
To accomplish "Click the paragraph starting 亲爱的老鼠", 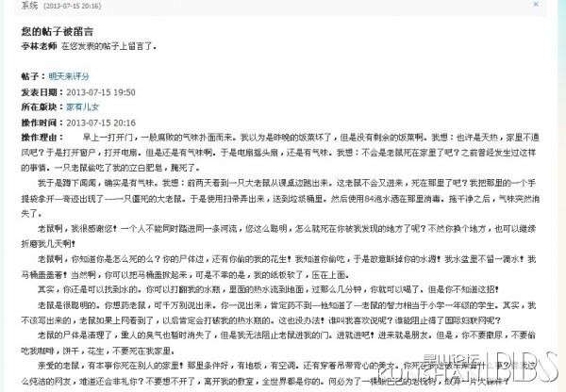I will (278, 373).
